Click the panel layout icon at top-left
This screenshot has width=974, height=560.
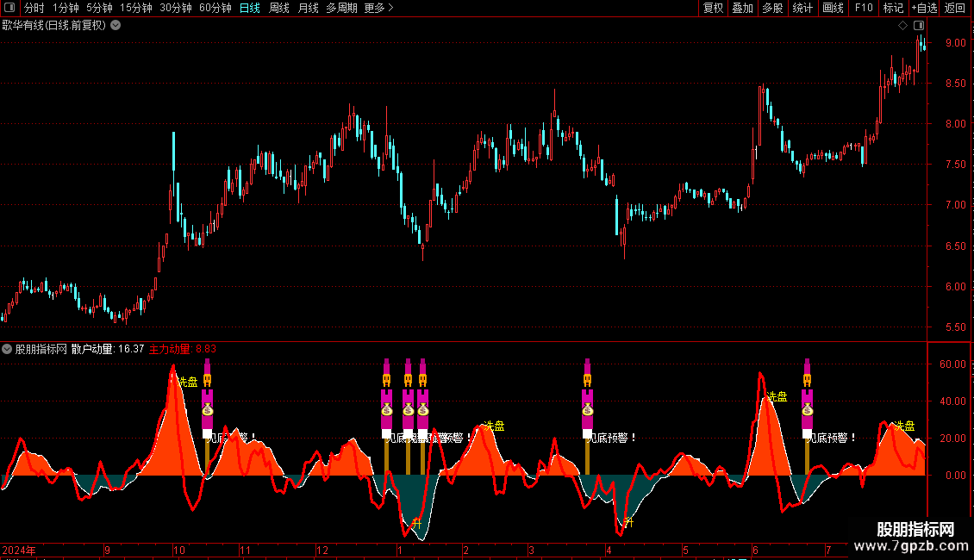click(9, 8)
